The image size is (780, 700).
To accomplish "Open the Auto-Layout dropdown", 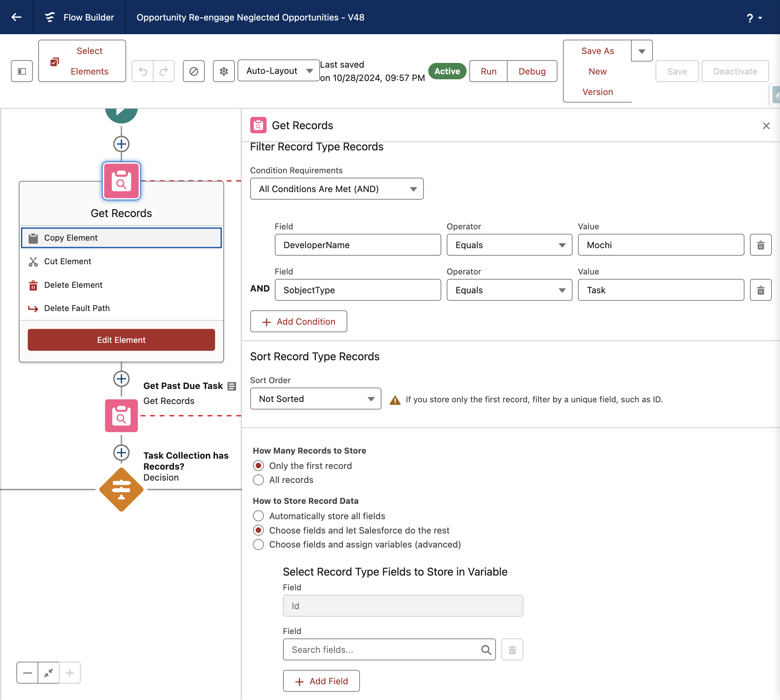I will pyautogui.click(x=279, y=71).
